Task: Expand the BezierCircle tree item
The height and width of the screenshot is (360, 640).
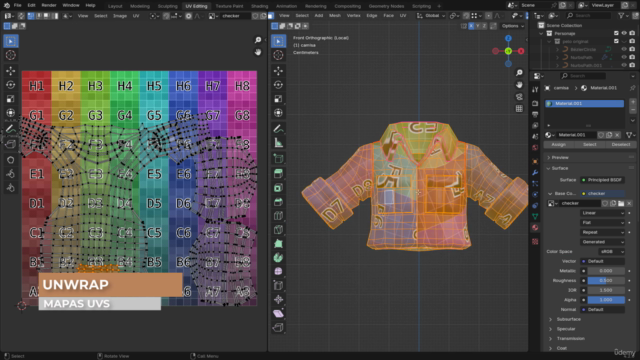Action: point(558,49)
